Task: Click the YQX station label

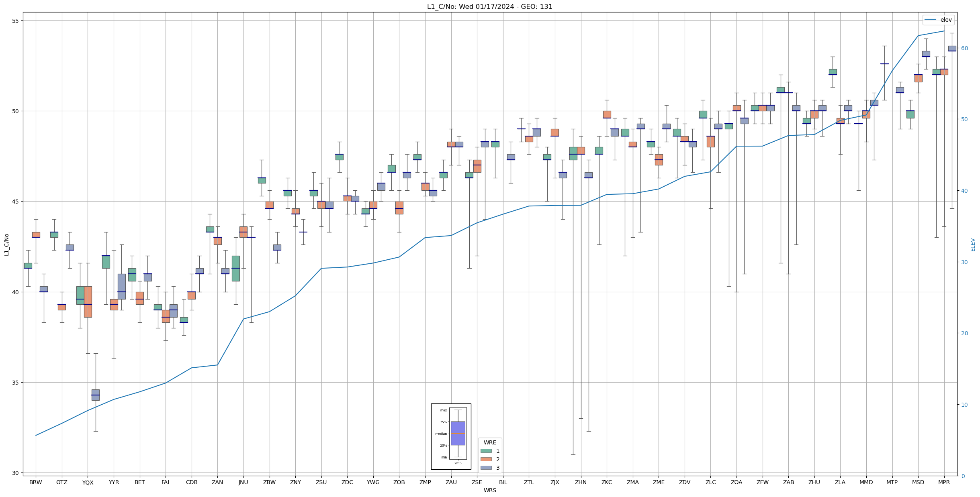Action: (88, 482)
